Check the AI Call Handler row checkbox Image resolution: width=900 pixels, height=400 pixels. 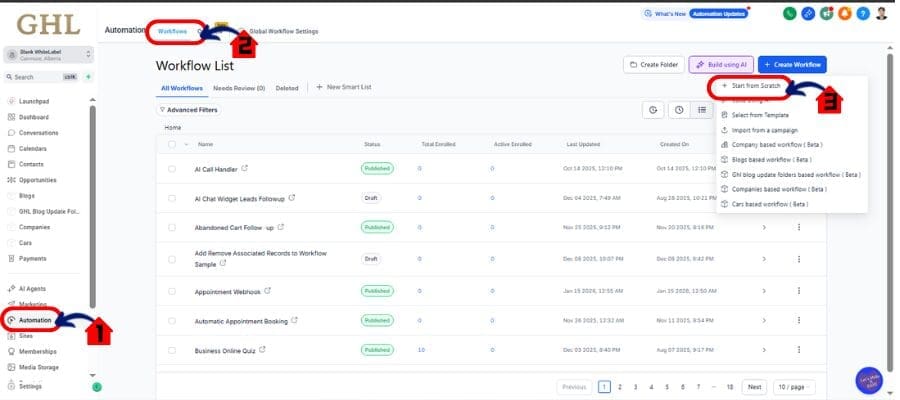click(x=172, y=169)
